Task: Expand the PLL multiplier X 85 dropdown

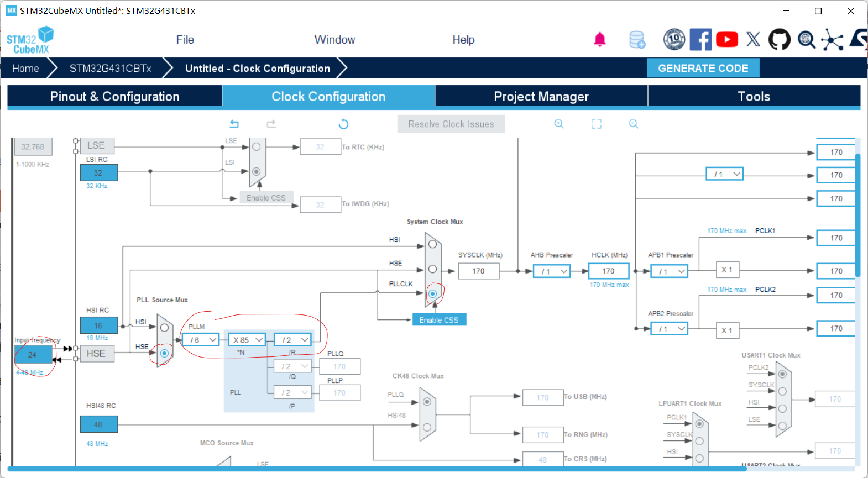Action: click(247, 340)
